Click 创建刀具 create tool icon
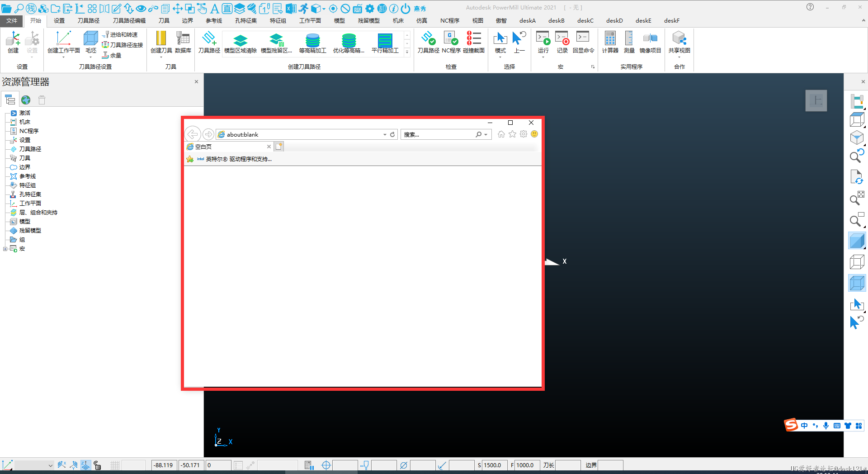The width and height of the screenshot is (868, 474). coord(161,42)
